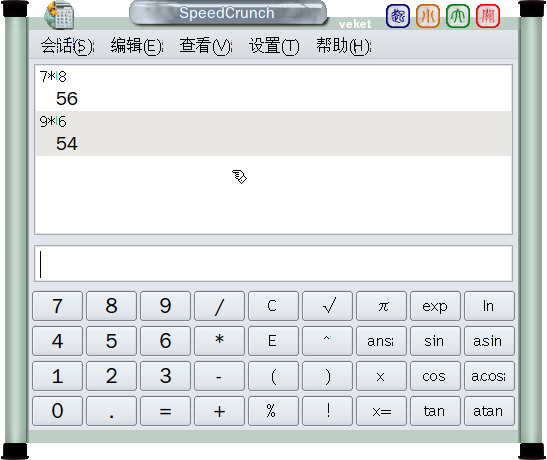Insert a closing parenthesis ) button

coord(328,376)
